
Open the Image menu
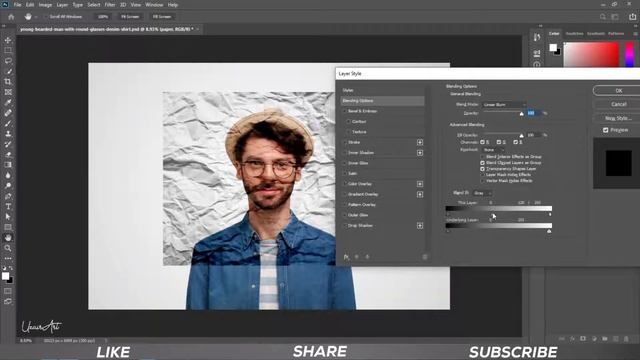(45, 5)
